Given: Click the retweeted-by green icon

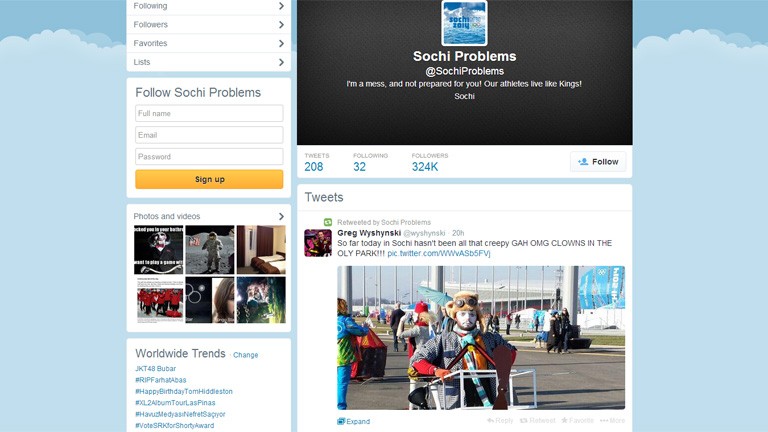Looking at the screenshot, I should (328, 222).
